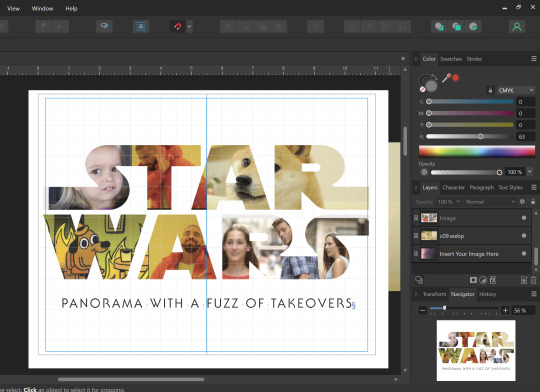Select the Insert Your Image Here layer
540x392 pixels.
click(x=472, y=254)
